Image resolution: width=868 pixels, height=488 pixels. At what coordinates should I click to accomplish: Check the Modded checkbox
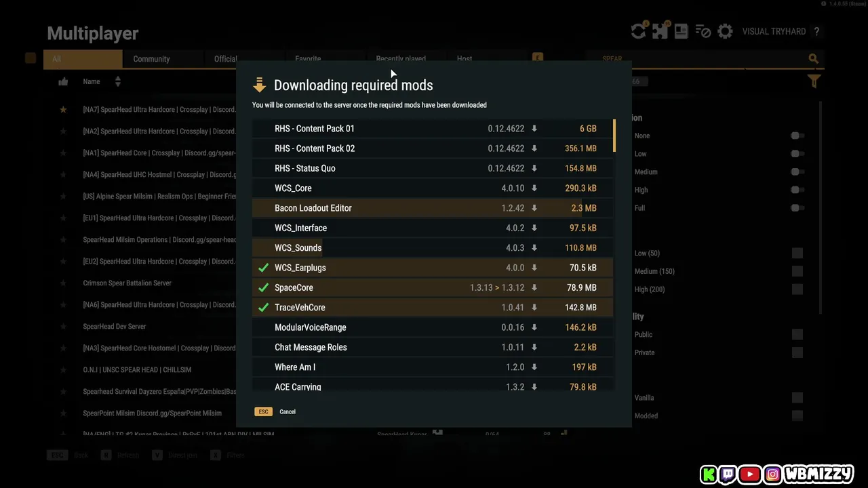(797, 416)
